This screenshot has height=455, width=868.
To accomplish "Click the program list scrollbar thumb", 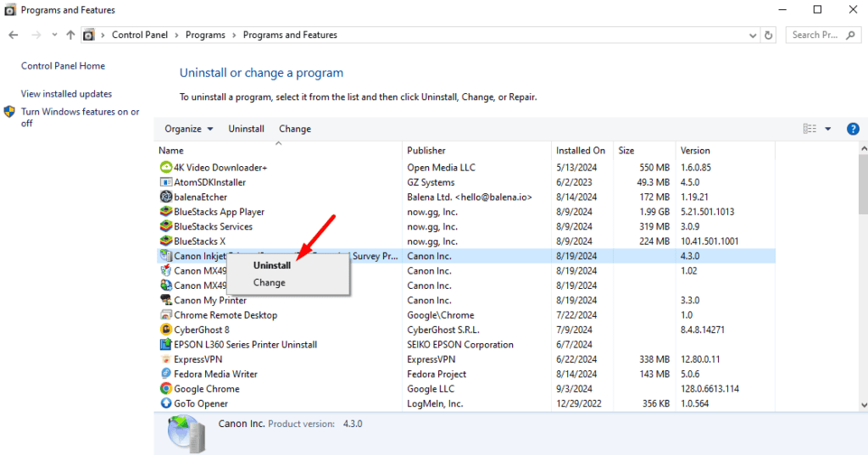I will pyautogui.click(x=864, y=185).
